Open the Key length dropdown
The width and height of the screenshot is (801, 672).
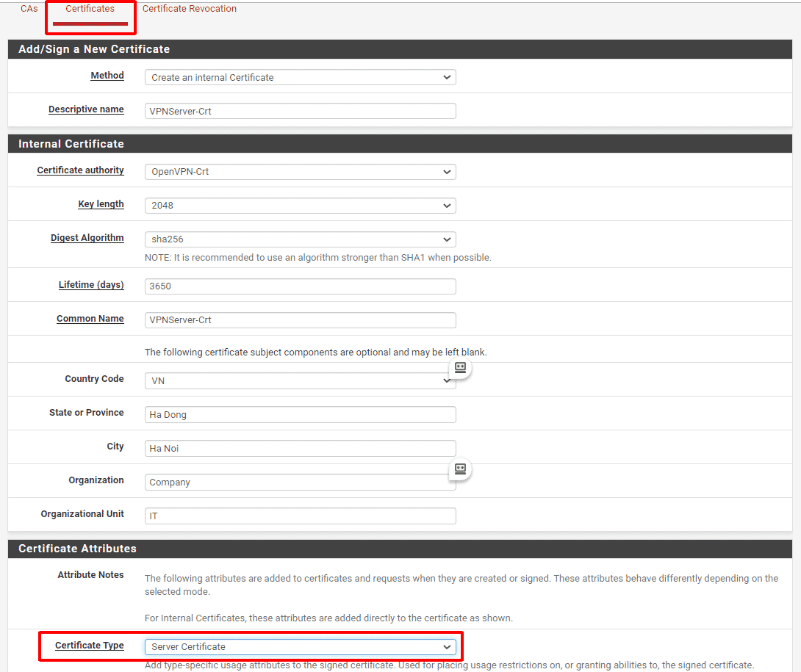click(300, 206)
